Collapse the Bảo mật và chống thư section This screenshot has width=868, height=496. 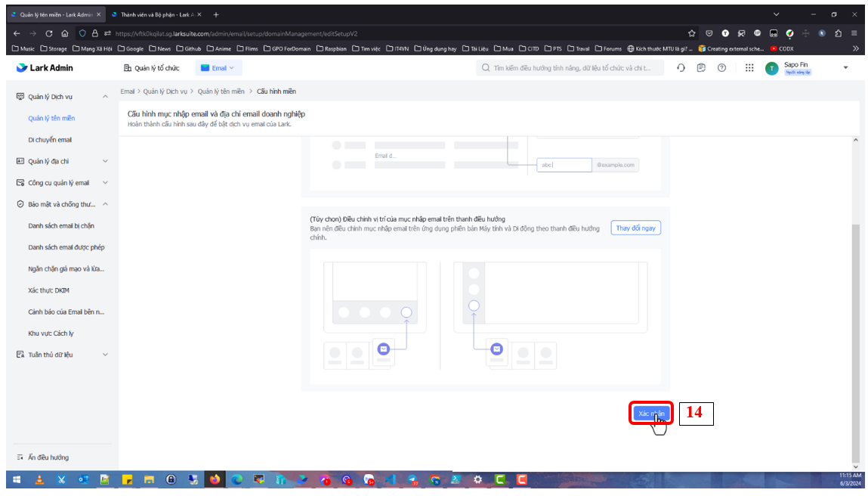pyautogui.click(x=105, y=204)
